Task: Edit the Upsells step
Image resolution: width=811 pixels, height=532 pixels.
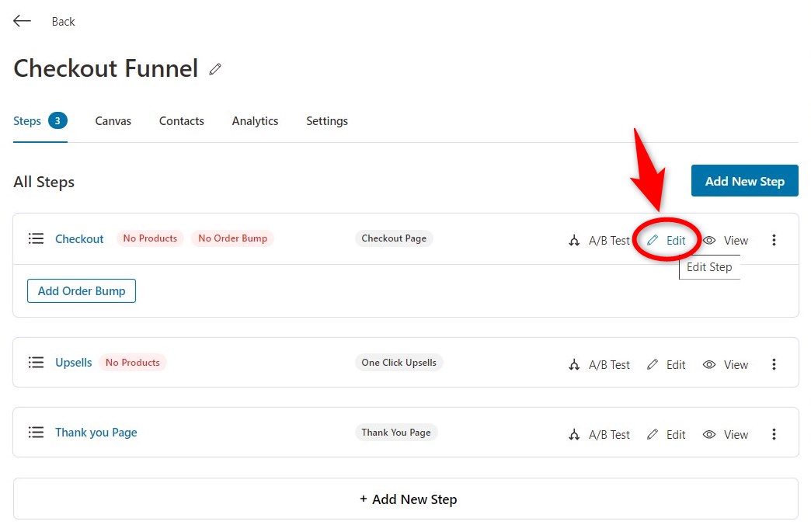Action: tap(667, 365)
